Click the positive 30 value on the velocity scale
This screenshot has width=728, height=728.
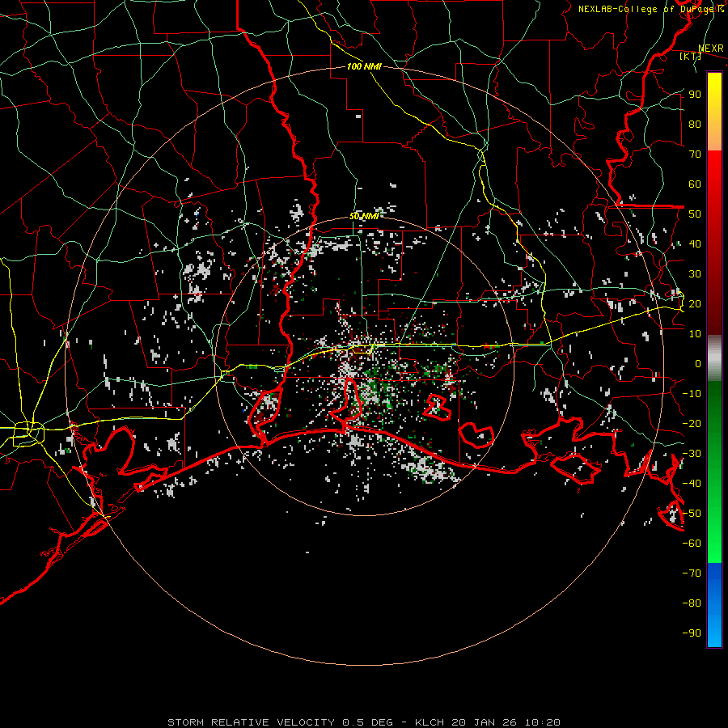695,274
